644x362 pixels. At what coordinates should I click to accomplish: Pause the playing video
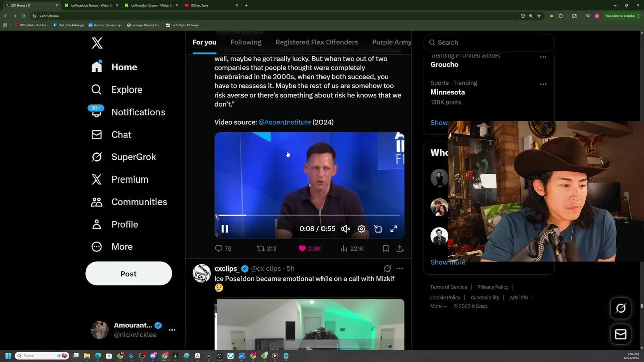pos(225,229)
